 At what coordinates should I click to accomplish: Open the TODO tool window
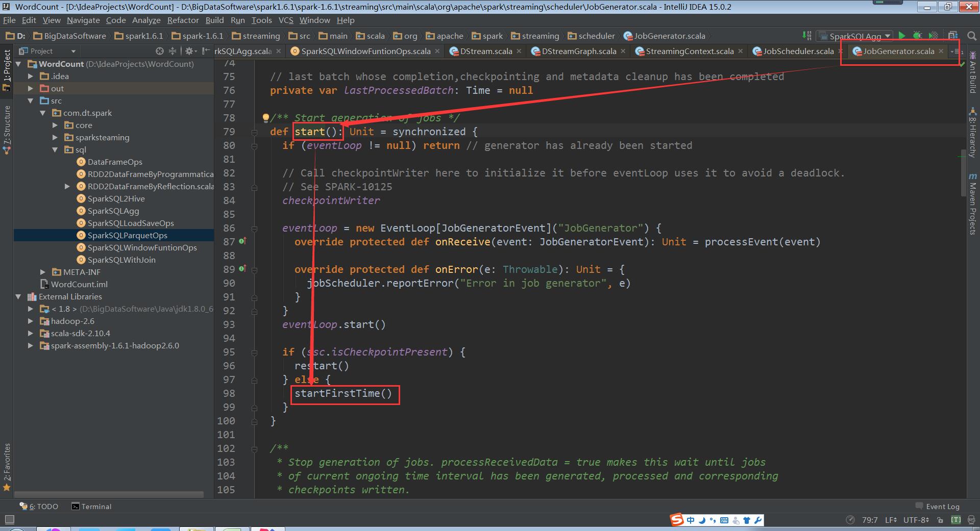point(39,507)
